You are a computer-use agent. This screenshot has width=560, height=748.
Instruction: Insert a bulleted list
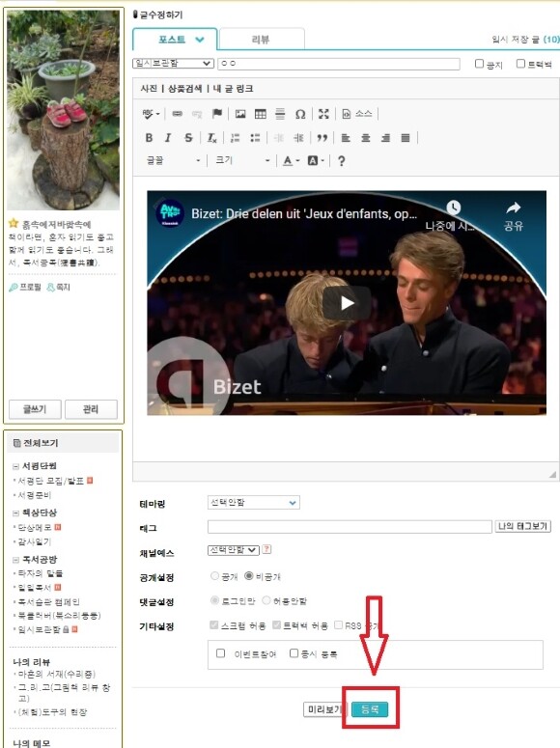click(x=256, y=137)
